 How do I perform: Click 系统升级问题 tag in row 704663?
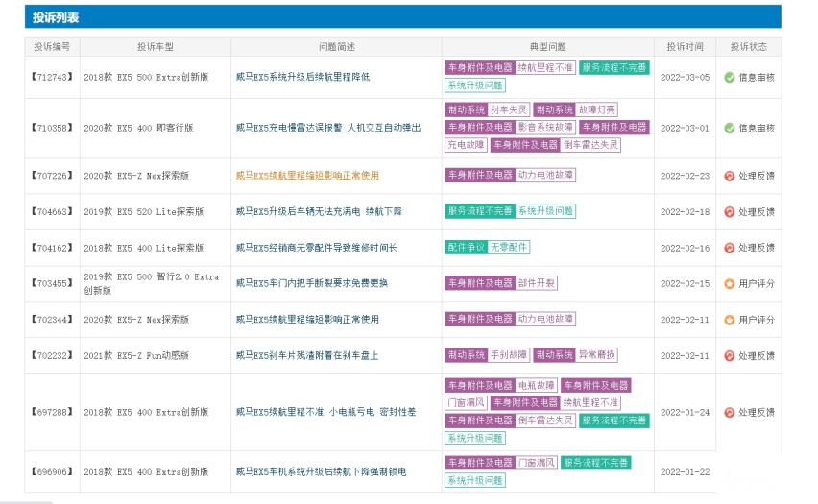point(545,211)
